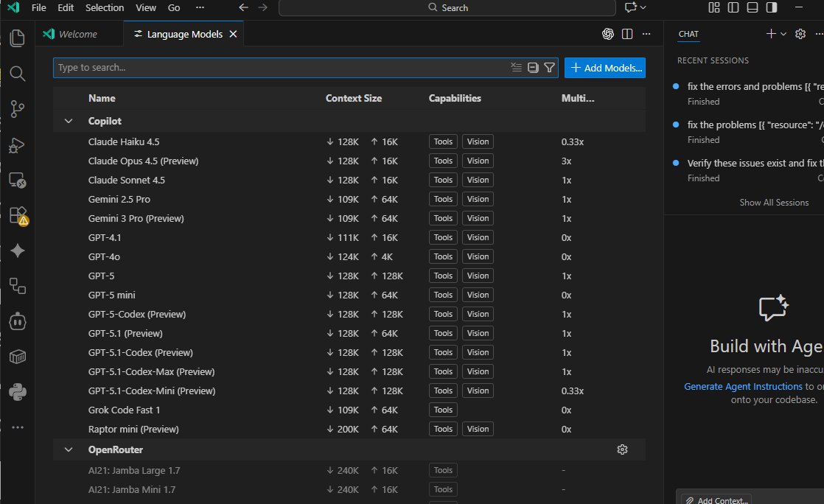Switch to the Welcome tab
824x504 pixels.
[80, 34]
